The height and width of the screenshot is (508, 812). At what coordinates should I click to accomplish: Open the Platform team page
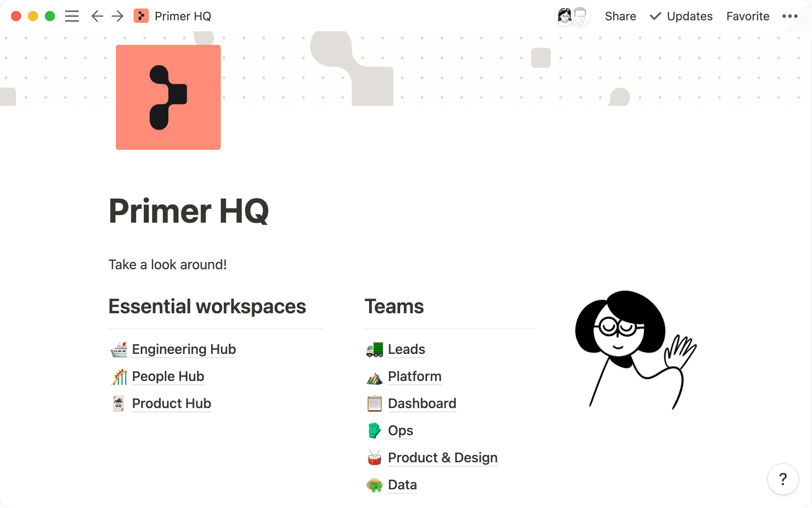coord(414,376)
